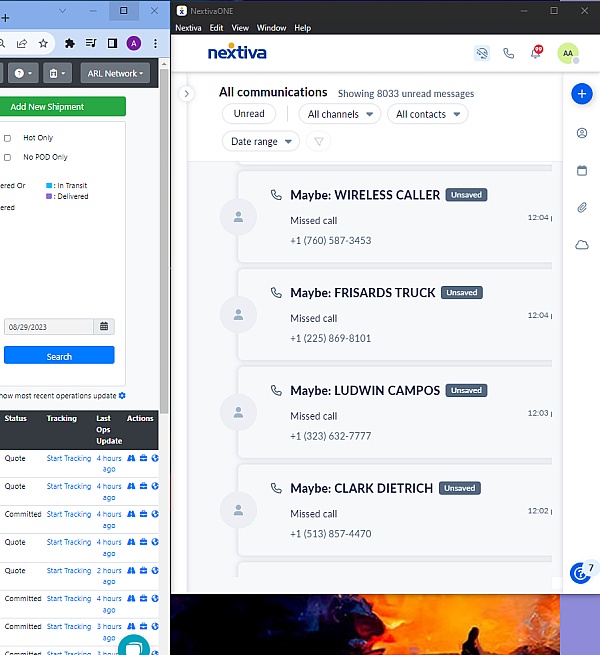Click the Chrome extensions puzzle icon
Image resolution: width=600 pixels, height=655 pixels.
69,44
